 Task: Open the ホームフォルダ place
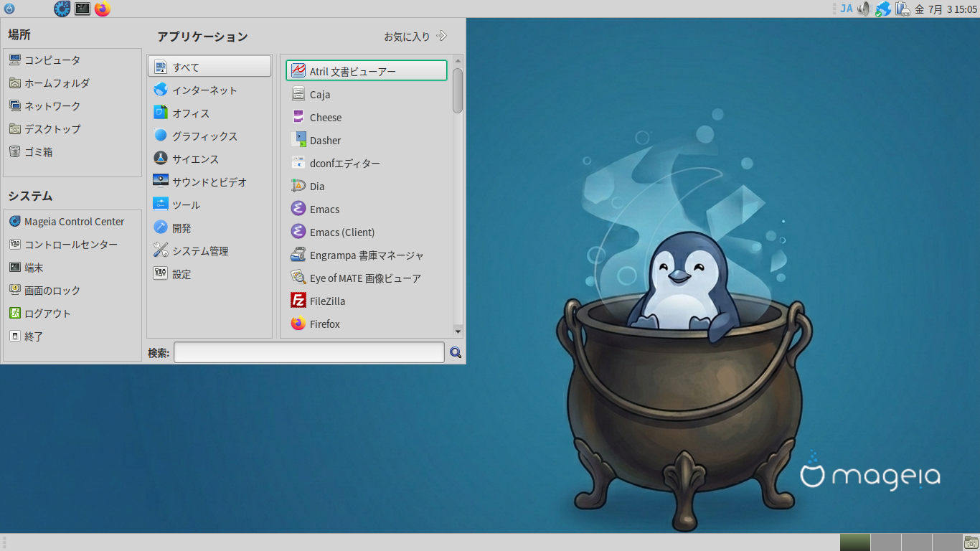coord(72,83)
